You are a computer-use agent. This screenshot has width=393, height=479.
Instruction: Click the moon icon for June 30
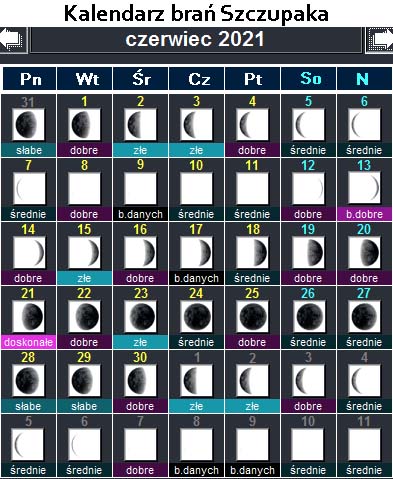pos(140,380)
